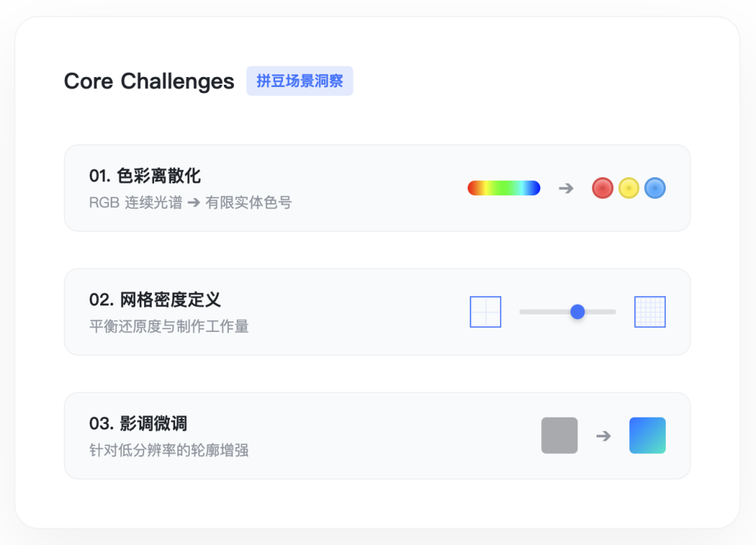Screen dimensions: 756x545
Task: Select the yellow bead icon
Action: click(x=629, y=188)
